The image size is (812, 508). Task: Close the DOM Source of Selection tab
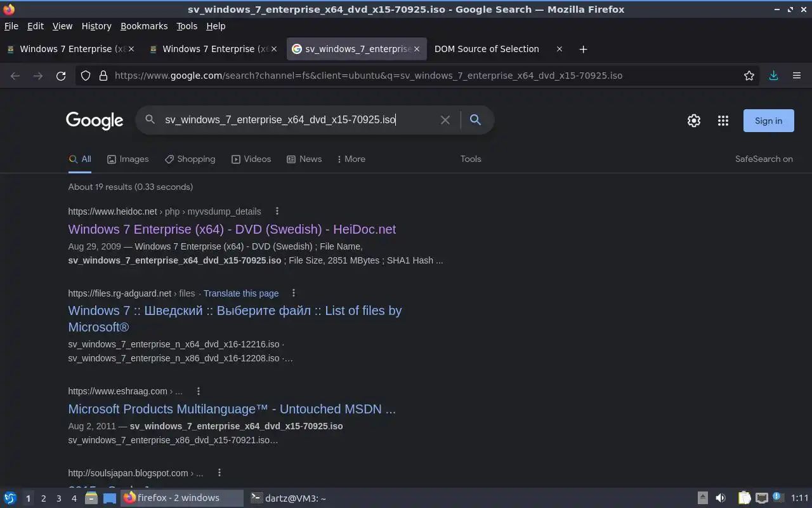559,49
